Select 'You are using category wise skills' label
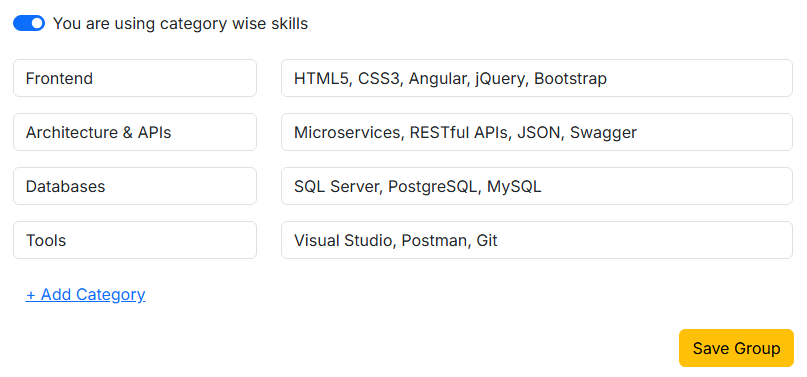 pos(181,24)
